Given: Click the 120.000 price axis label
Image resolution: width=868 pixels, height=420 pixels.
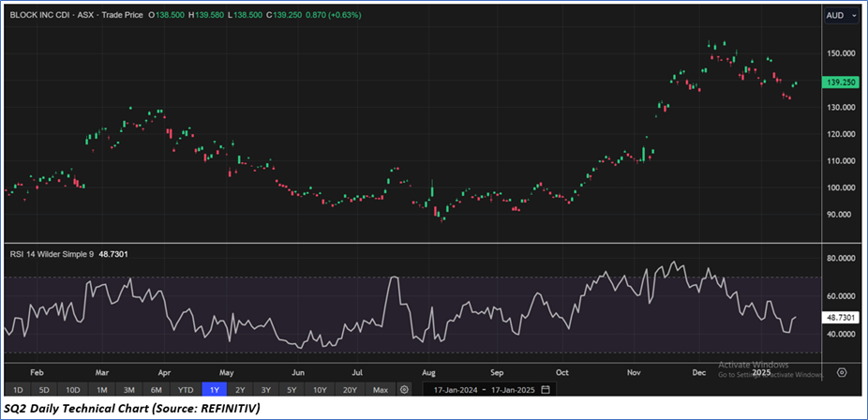Looking at the screenshot, I should click(x=842, y=134).
